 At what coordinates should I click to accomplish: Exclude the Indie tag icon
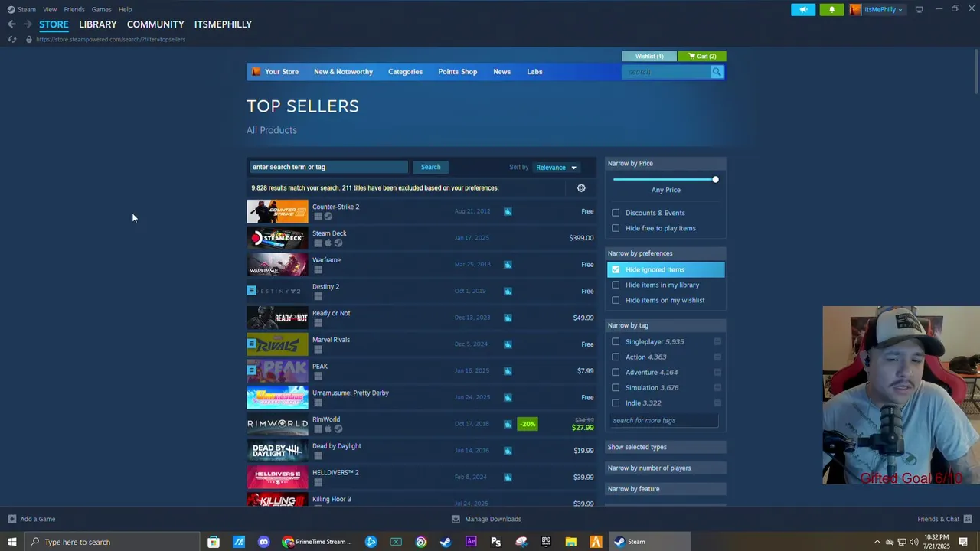click(717, 403)
